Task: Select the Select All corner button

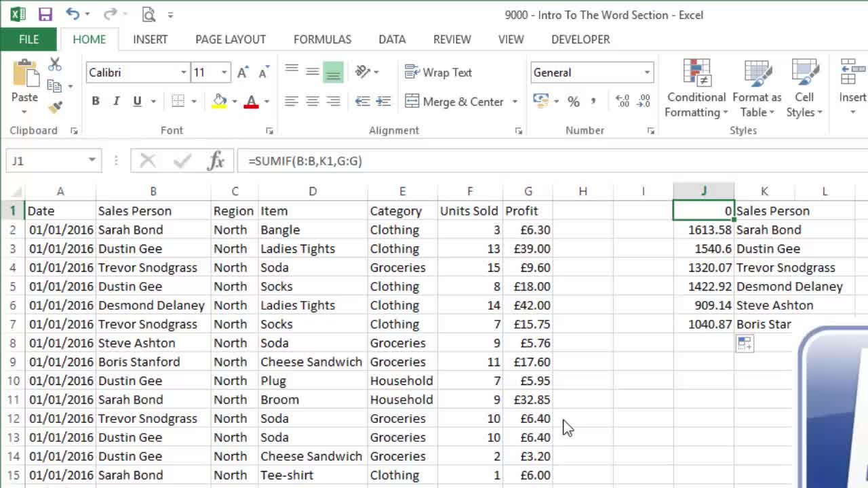Action: [14, 192]
